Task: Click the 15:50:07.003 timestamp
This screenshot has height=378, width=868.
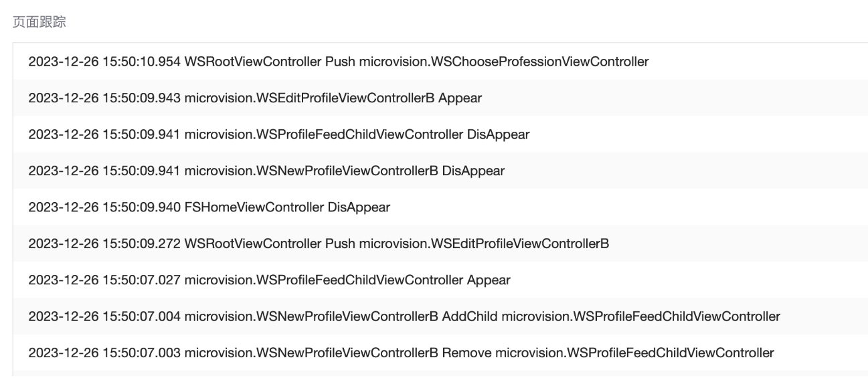Action: [x=143, y=352]
